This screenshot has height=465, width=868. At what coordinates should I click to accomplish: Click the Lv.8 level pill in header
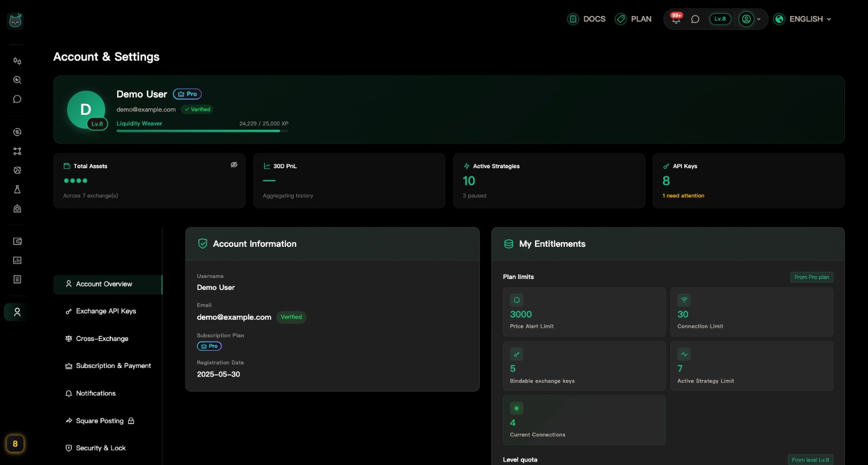click(x=720, y=19)
